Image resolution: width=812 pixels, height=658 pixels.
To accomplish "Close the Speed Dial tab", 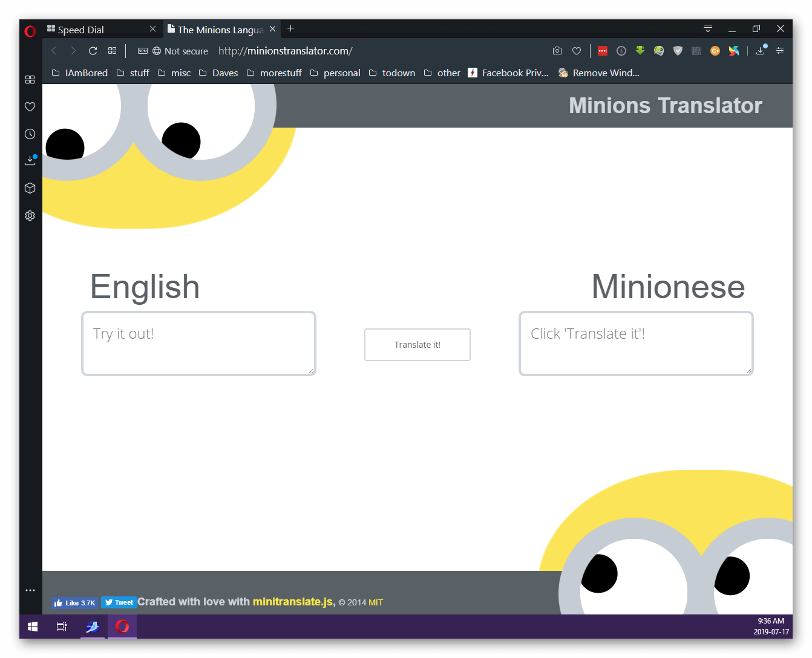I will coord(152,29).
